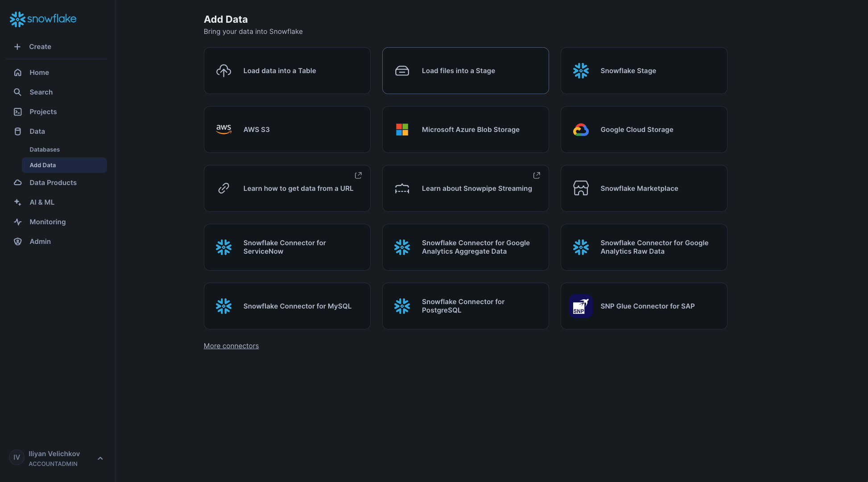
Task: Click Load data into a Table label
Action: tap(280, 71)
